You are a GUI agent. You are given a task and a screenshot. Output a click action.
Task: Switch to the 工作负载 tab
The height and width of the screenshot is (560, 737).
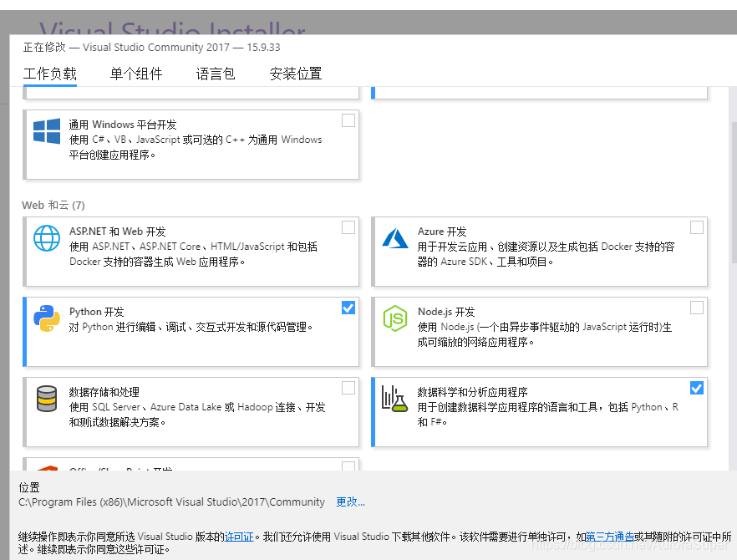(x=50, y=74)
